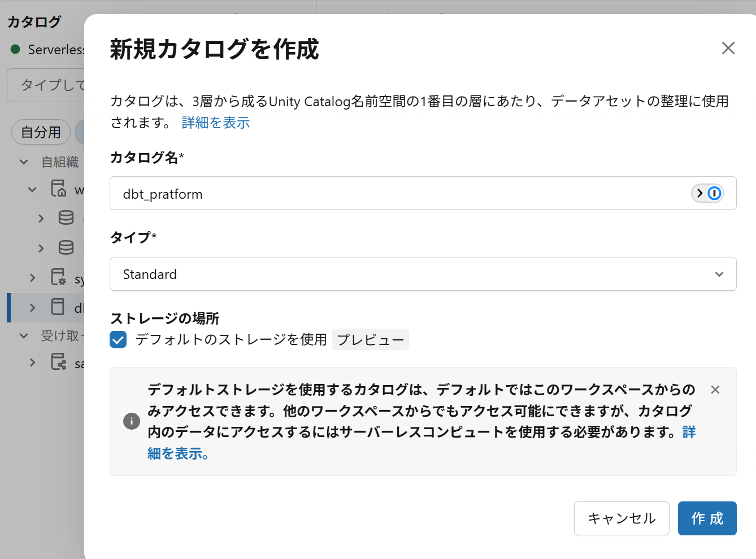Dismiss the default storage info banner
Viewport: 756px width, 559px height.
point(715,390)
